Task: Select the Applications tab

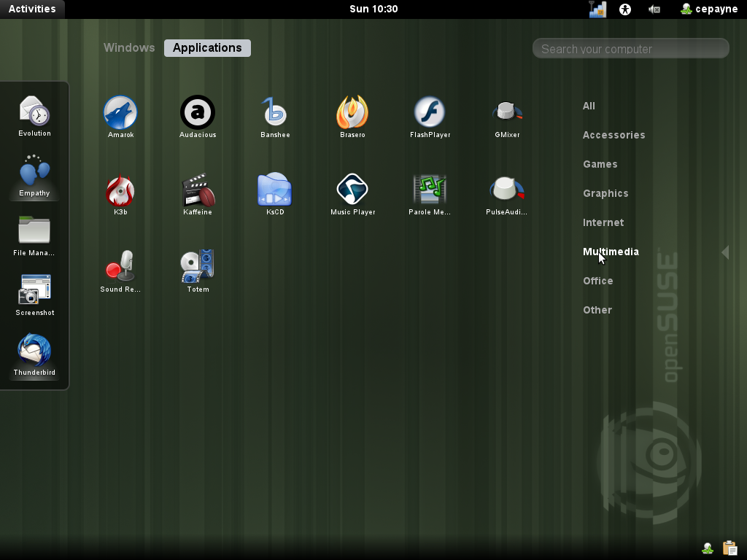Action: 207,48
